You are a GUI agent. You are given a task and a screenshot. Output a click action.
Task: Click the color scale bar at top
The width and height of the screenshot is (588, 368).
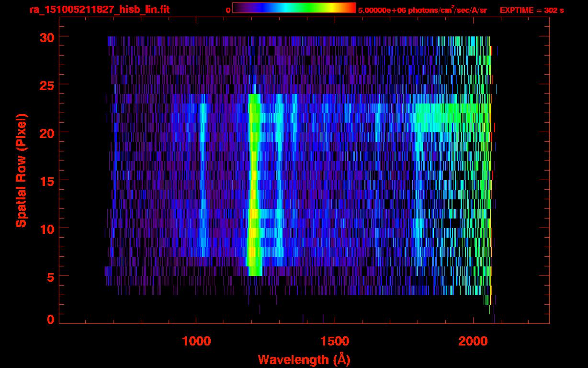[294, 8]
